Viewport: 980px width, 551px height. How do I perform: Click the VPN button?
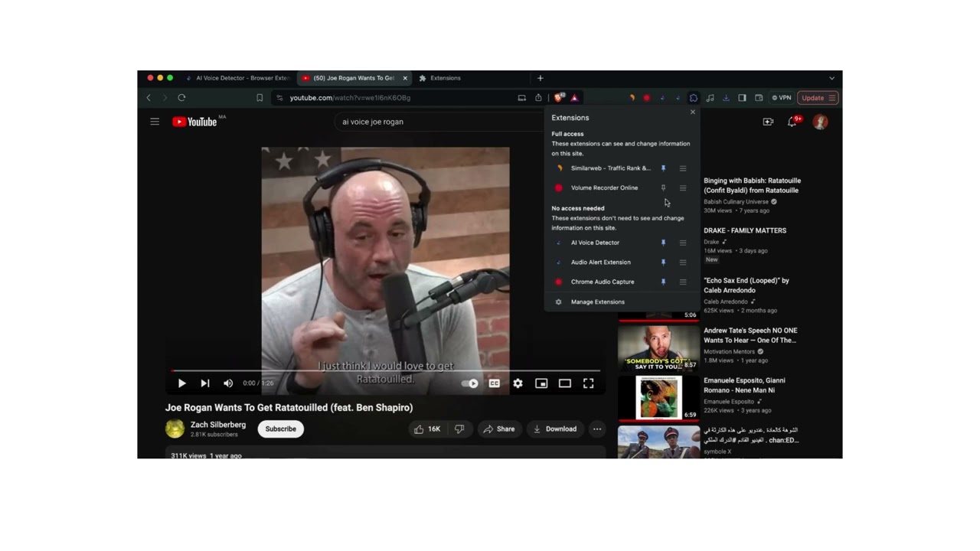click(x=782, y=98)
